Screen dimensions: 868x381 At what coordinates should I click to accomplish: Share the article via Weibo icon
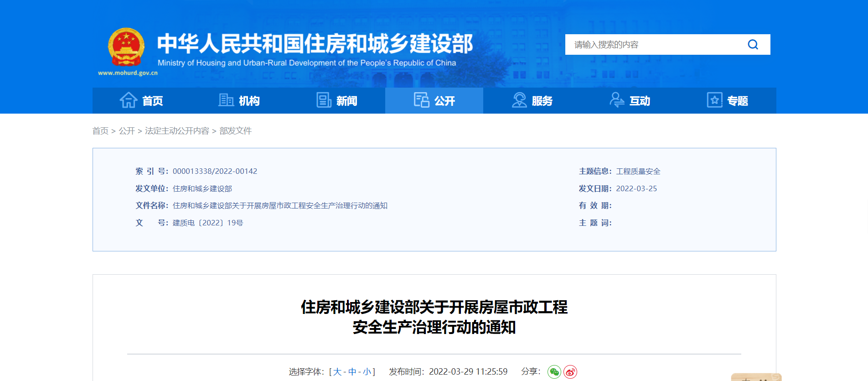pyautogui.click(x=570, y=372)
